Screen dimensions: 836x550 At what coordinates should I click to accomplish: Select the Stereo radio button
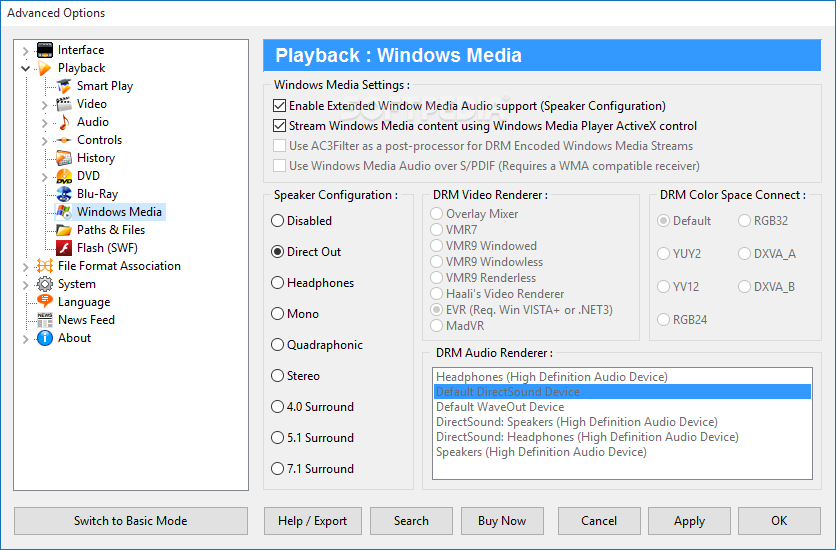pos(277,376)
